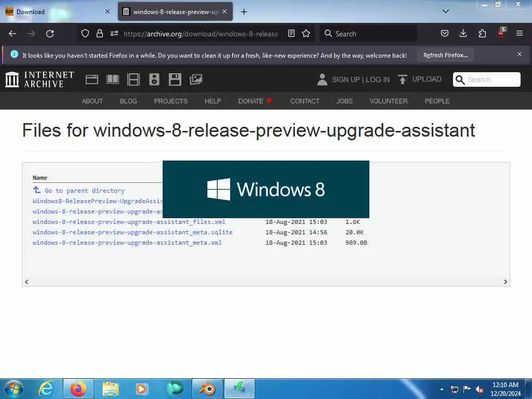532x399 pixels.
Task: Click the muted volume tray icon
Action: point(480,389)
